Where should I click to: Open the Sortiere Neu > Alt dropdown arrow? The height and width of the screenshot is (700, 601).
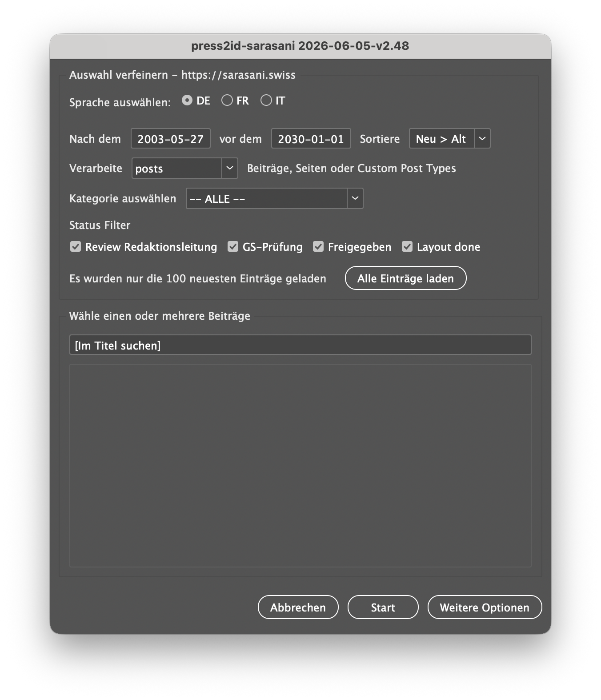(x=482, y=139)
